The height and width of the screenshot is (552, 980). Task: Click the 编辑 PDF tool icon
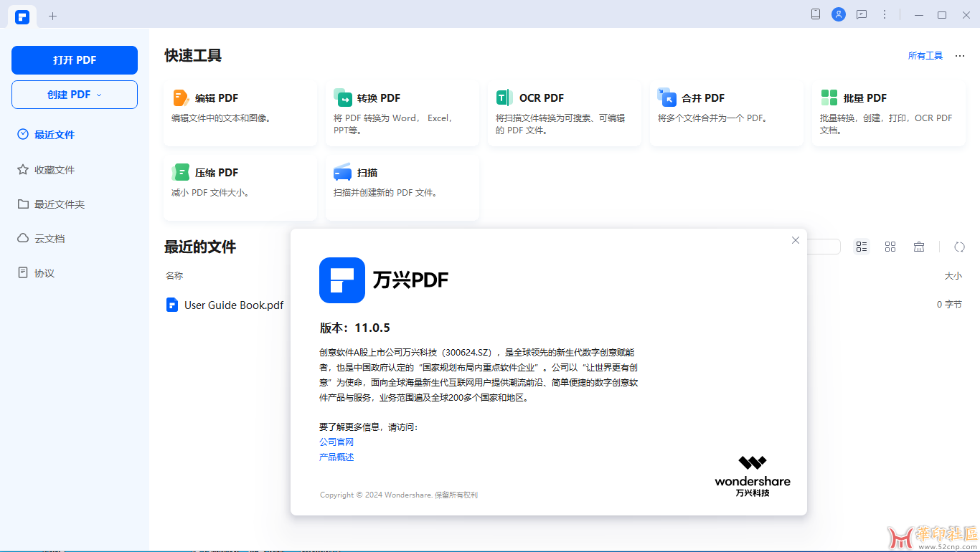[181, 98]
